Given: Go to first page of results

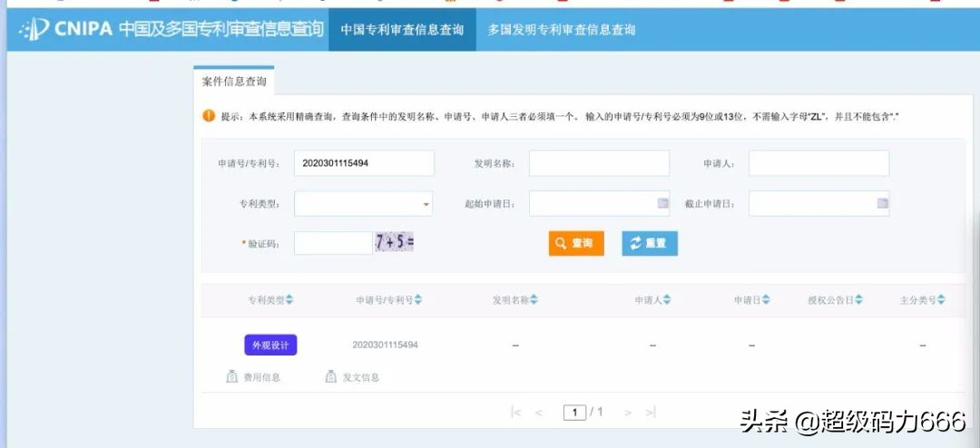Looking at the screenshot, I should coord(515,412).
